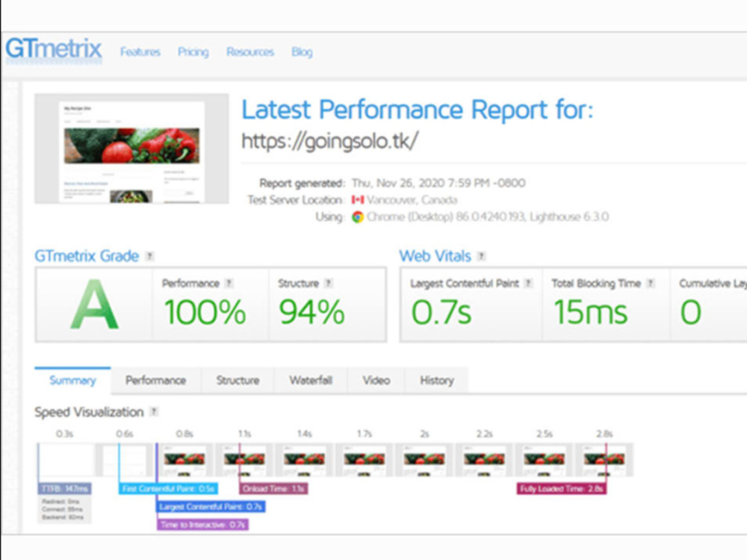
Task: Click the GTmetrix logo
Action: [x=54, y=50]
